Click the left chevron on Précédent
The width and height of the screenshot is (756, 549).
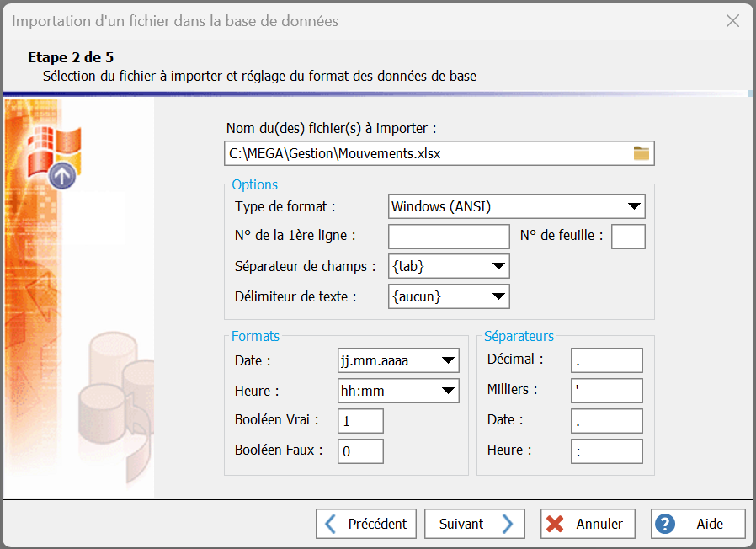pyautogui.click(x=332, y=524)
